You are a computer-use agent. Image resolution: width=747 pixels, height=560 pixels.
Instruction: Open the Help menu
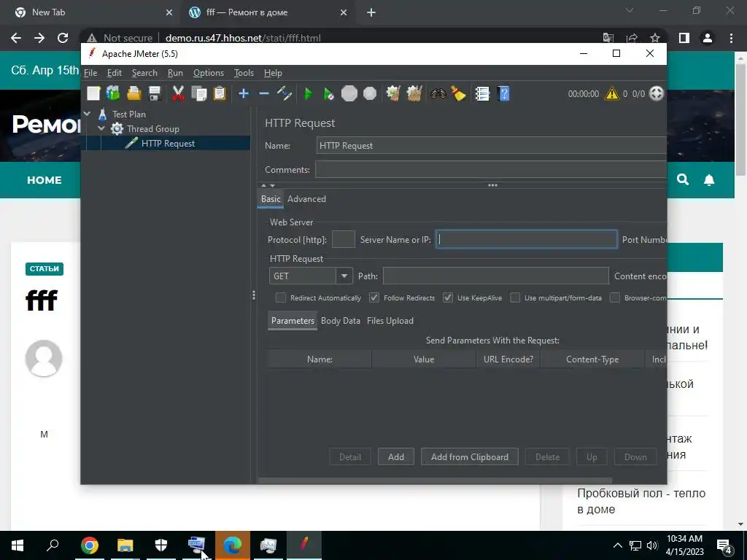pos(273,73)
